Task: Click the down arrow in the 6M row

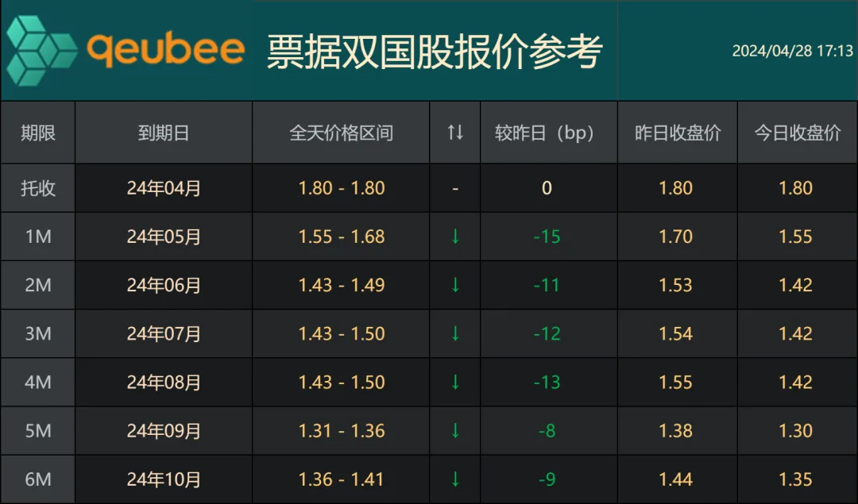Action: pos(455,479)
